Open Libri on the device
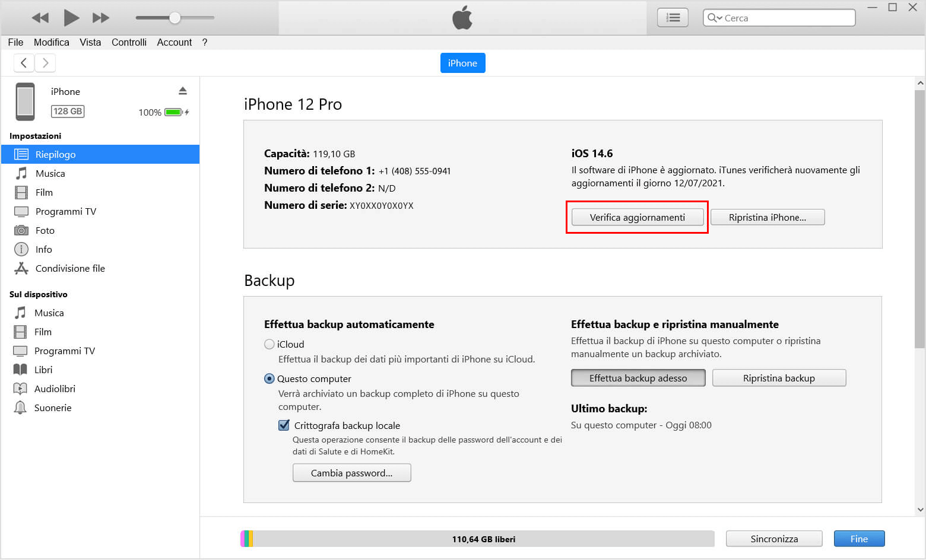This screenshot has width=926, height=560. [x=100, y=370]
